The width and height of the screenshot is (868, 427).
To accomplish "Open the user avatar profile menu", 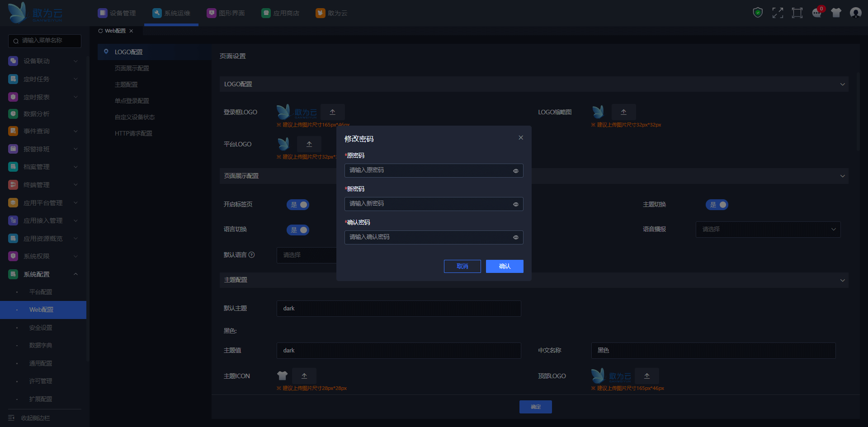I will pyautogui.click(x=855, y=13).
